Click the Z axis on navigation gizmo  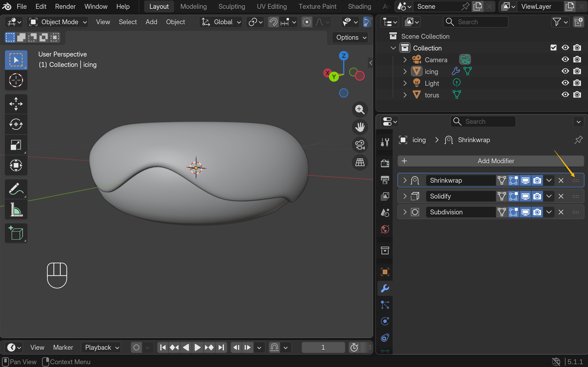click(344, 56)
